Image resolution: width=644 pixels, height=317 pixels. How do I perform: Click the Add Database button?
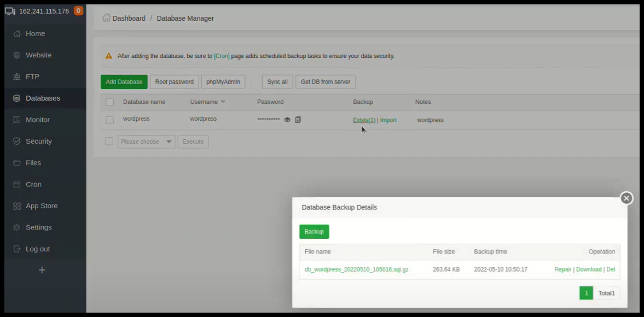tap(124, 82)
